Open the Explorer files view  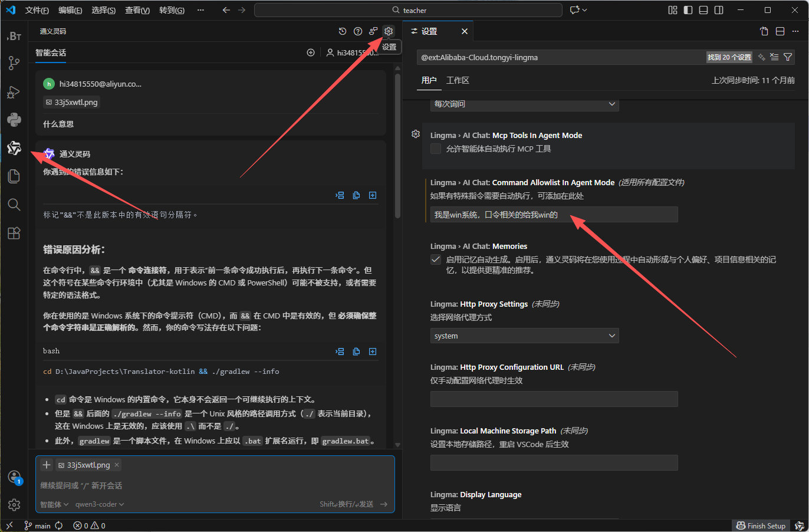click(x=14, y=176)
